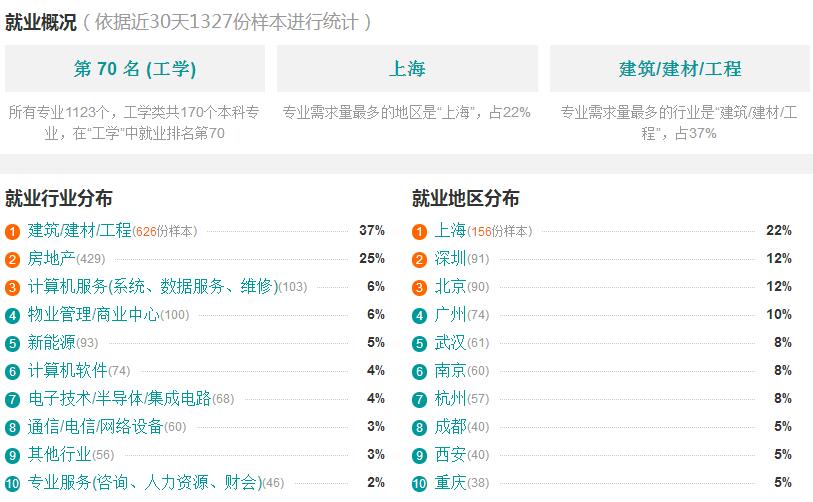Click rank badge 3 beside 计算机服务
813x502 pixels.
point(12,288)
